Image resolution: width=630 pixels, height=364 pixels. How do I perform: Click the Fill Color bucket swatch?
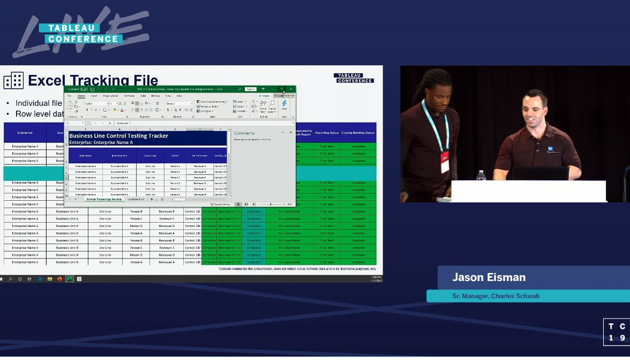(115, 110)
